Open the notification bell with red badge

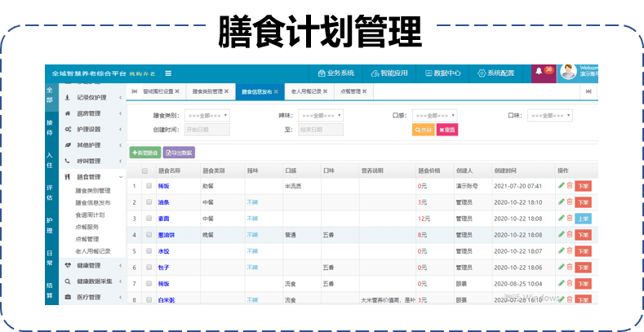(x=539, y=73)
